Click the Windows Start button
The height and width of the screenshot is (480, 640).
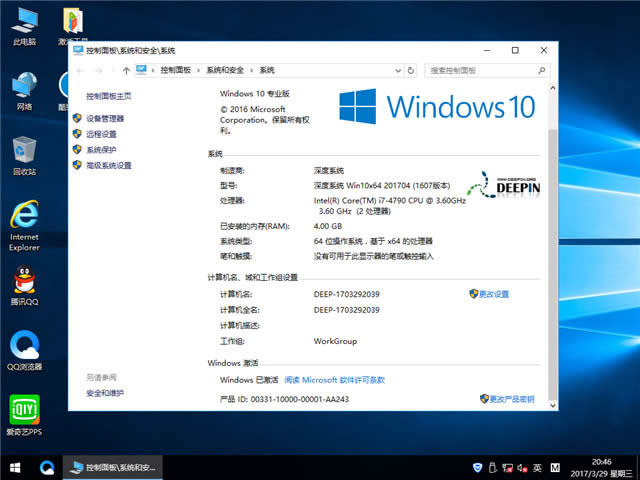coord(14,467)
